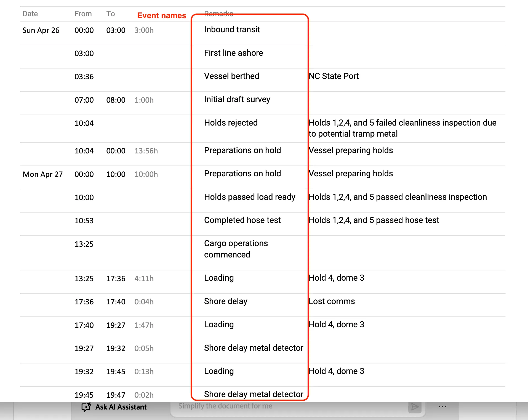
Task: Select 'Cargo operations commenced' event
Action: 236,249
